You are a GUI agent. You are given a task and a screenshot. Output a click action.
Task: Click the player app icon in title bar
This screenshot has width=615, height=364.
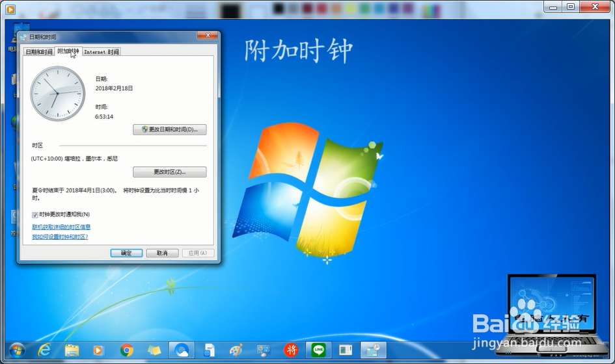click(x=10, y=9)
